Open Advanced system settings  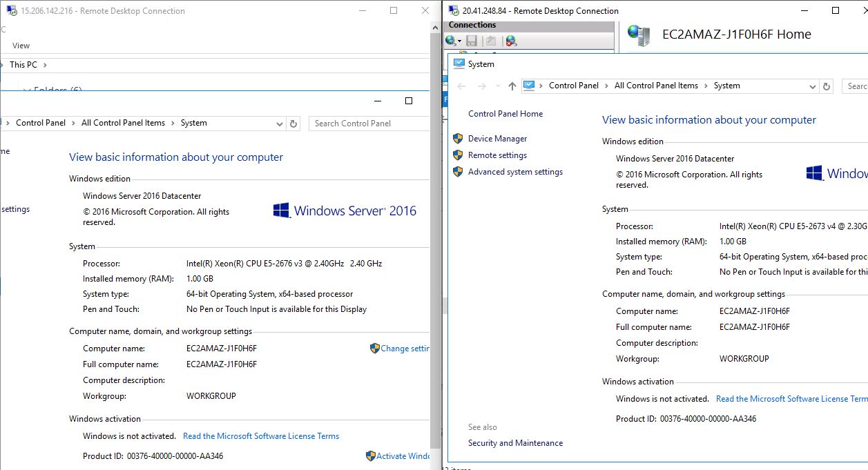pos(515,172)
